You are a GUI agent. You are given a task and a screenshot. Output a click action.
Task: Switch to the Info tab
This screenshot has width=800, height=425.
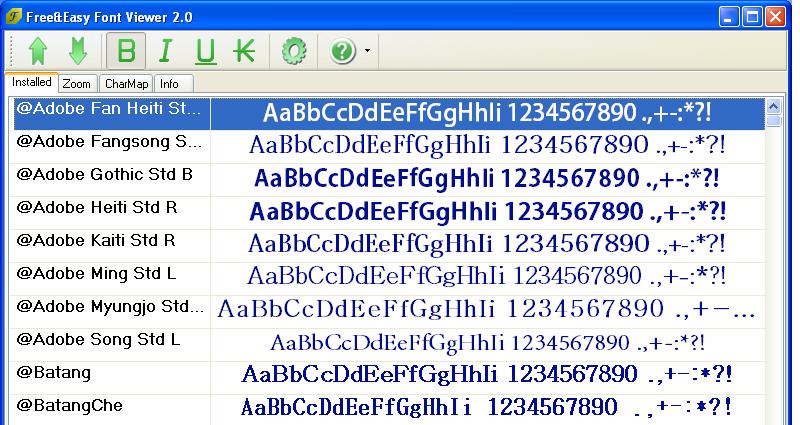click(169, 84)
